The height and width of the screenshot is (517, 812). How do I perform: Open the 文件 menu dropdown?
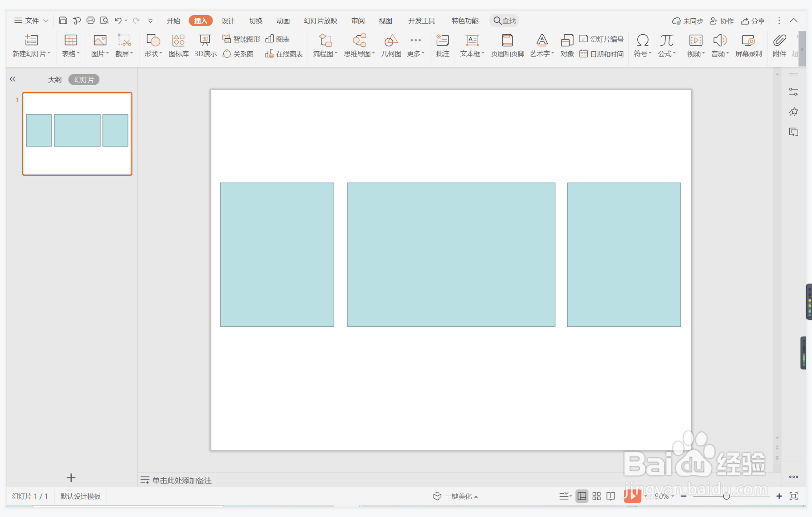(x=31, y=20)
